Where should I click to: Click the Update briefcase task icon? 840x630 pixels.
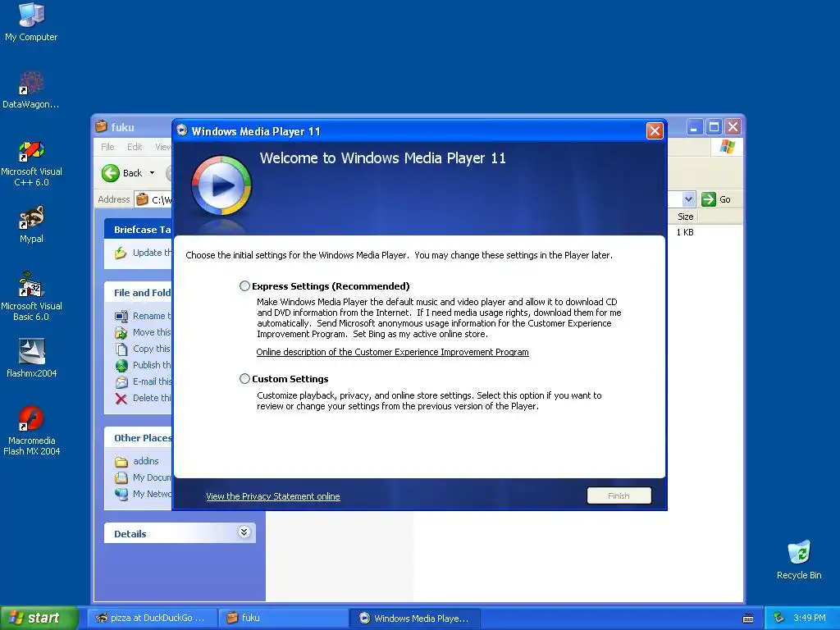pyautogui.click(x=121, y=253)
